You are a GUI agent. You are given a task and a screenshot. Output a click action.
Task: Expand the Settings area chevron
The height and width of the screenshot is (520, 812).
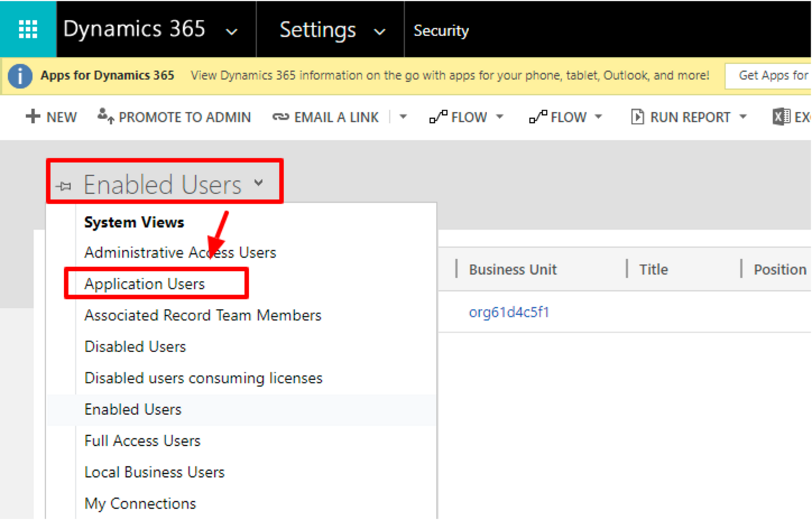(379, 31)
